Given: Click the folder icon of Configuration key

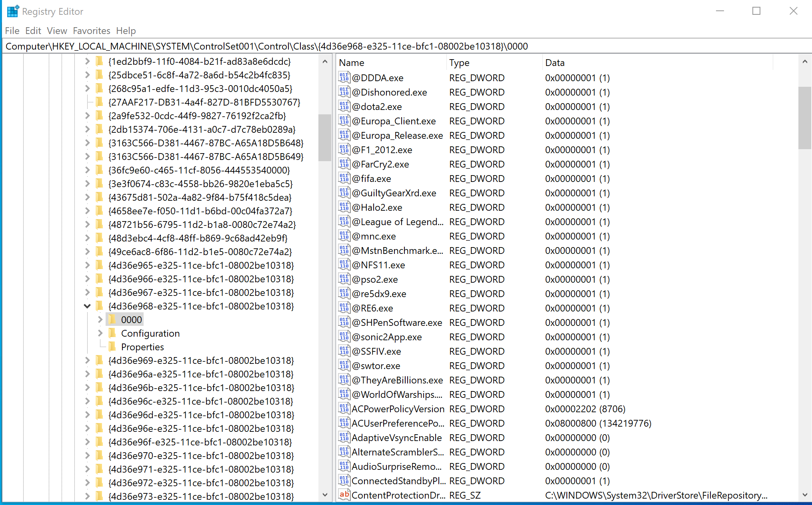Looking at the screenshot, I should click(112, 333).
